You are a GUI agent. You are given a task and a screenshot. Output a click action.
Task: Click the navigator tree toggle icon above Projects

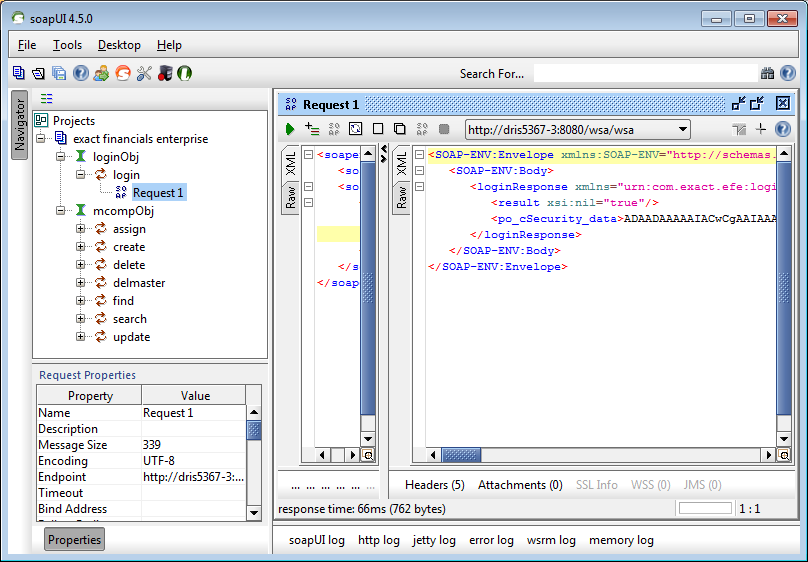pos(46,98)
